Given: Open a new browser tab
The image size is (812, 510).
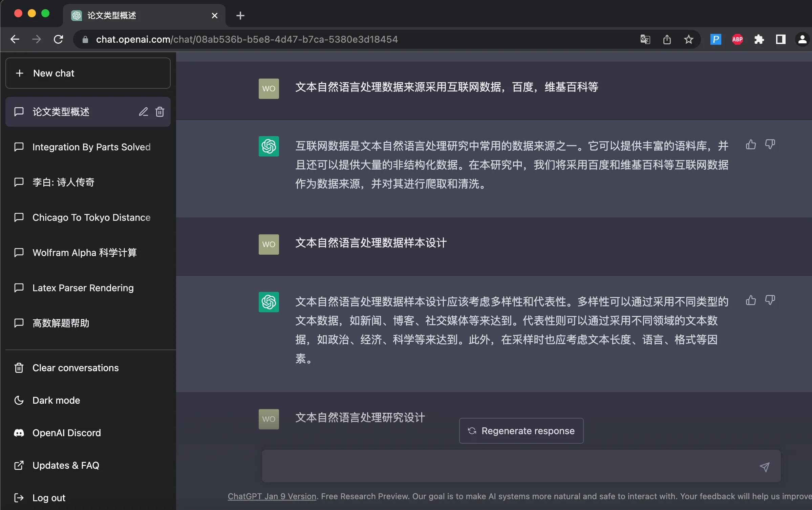Looking at the screenshot, I should tap(240, 15).
